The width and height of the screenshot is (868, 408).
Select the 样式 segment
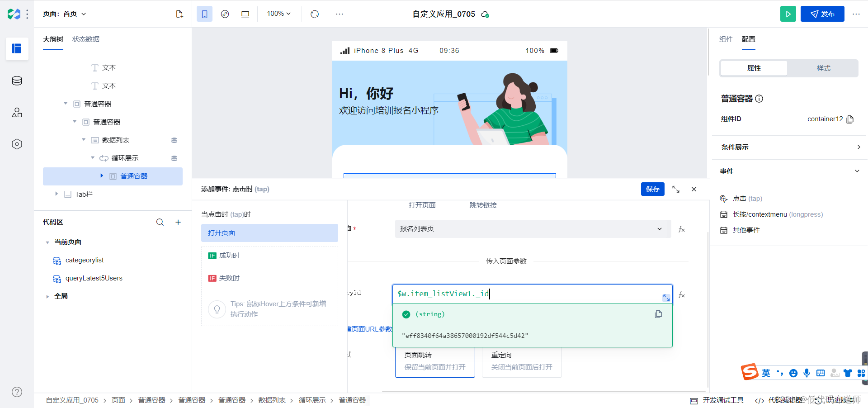click(823, 68)
